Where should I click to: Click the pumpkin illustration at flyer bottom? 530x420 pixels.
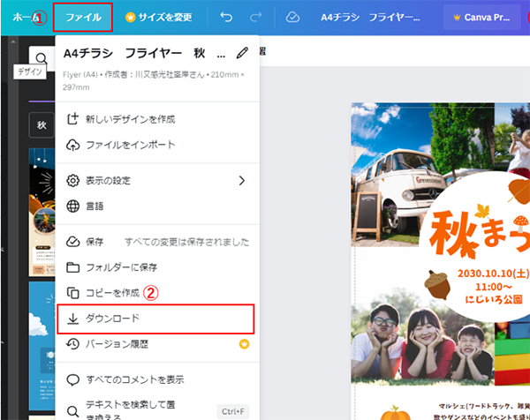tap(395, 413)
